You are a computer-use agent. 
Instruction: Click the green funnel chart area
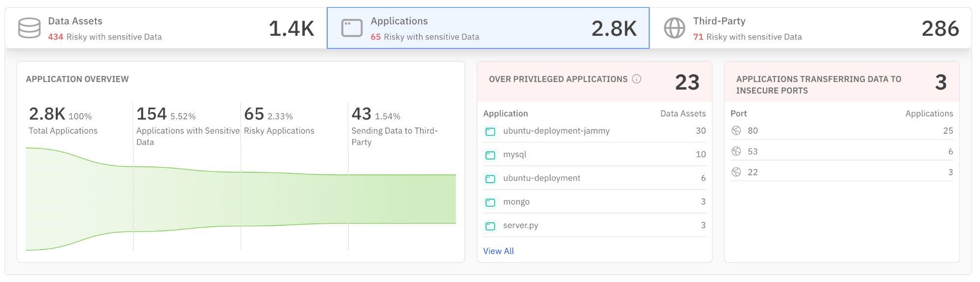(294, 198)
